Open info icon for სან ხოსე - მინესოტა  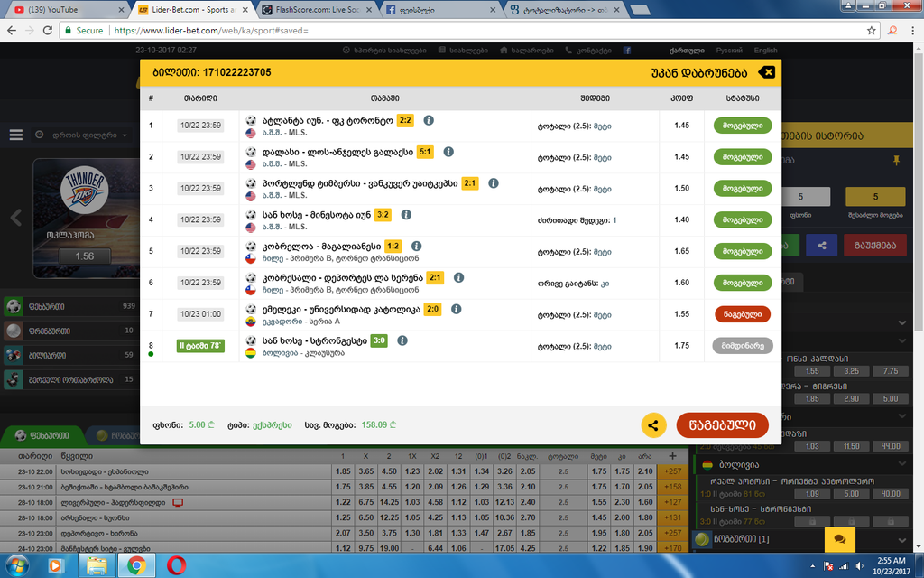406,215
